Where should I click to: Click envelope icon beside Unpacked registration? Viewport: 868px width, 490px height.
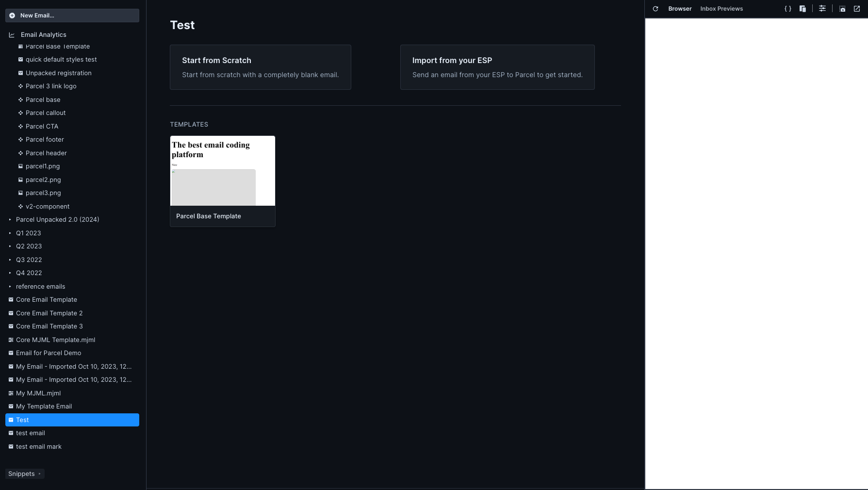[x=20, y=73]
